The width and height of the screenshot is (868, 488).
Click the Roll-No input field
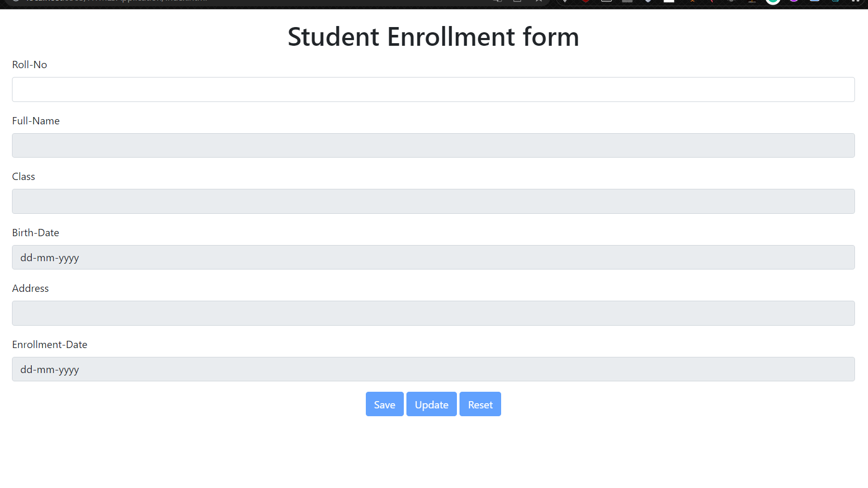[x=433, y=89]
